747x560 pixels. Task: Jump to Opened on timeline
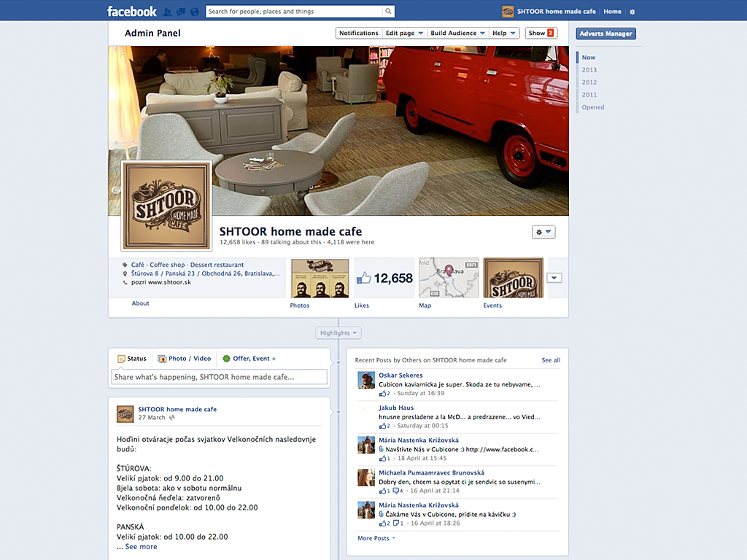[x=592, y=107]
